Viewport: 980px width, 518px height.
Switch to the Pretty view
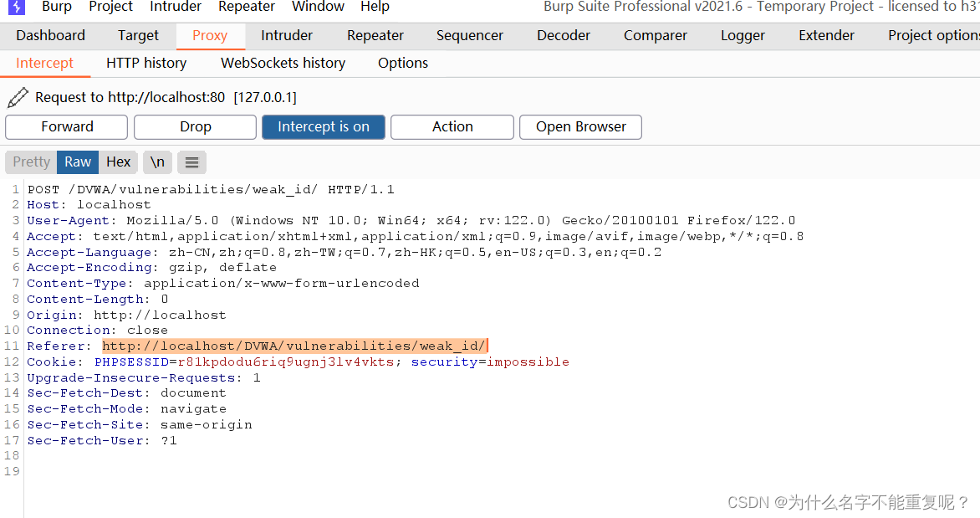tap(31, 162)
